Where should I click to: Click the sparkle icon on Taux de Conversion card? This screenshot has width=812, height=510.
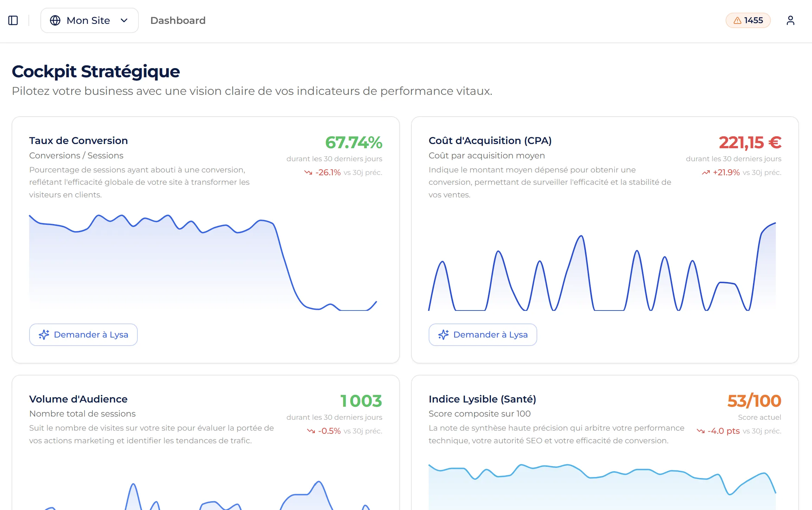pos(44,334)
